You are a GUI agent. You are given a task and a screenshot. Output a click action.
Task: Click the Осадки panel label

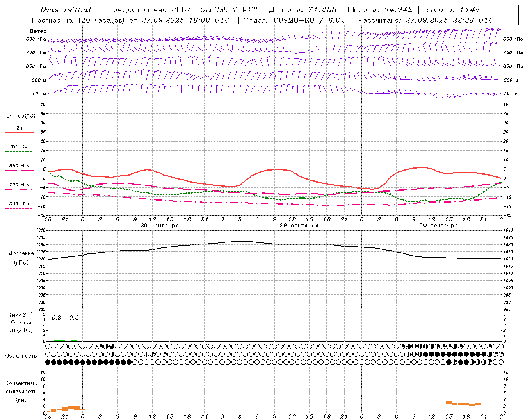21,323
